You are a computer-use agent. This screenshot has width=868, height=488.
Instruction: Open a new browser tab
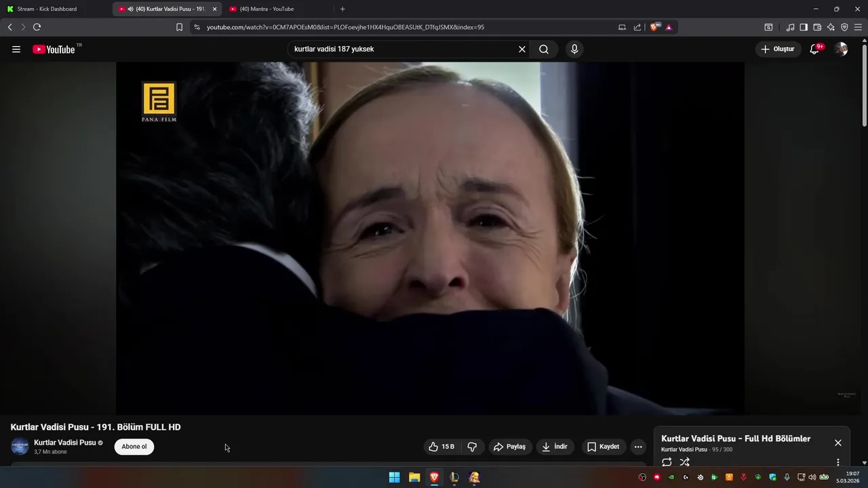pyautogui.click(x=342, y=9)
